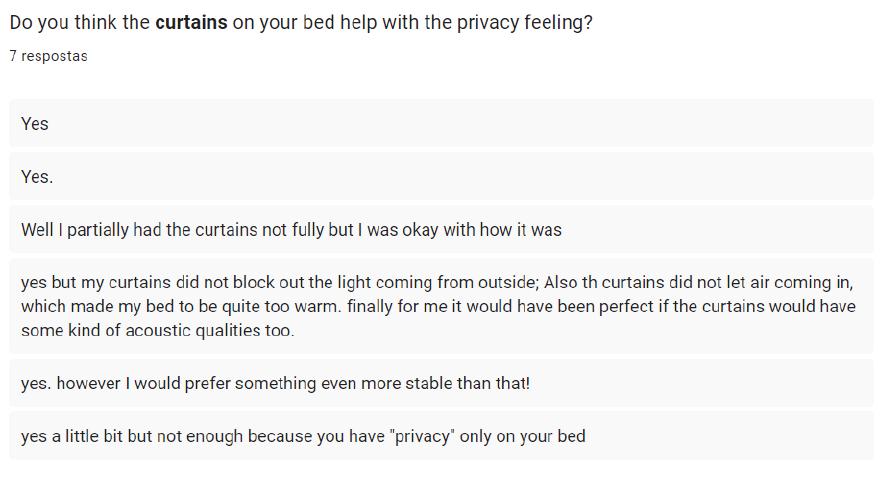Click response "Well I partially had the curtains"
888x484 pixels.
point(441,229)
